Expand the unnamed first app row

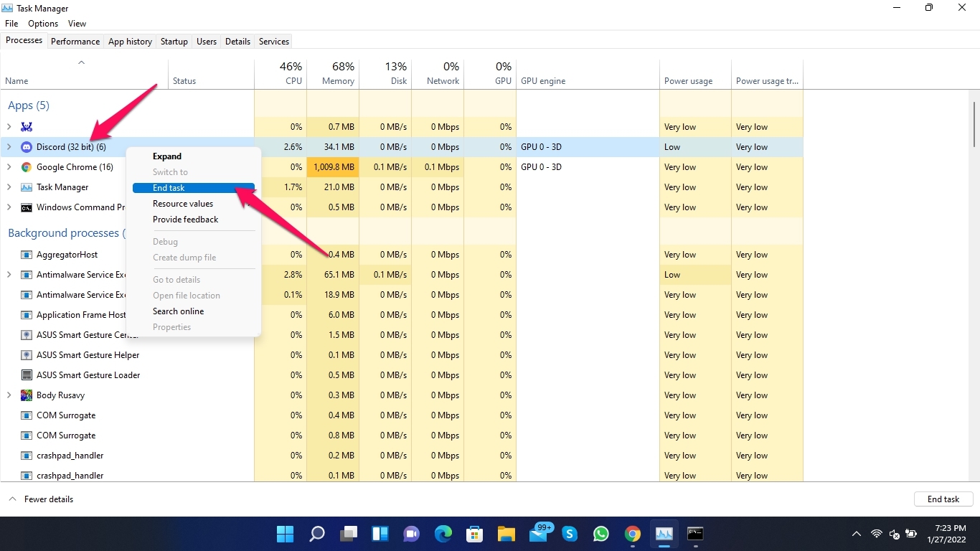pos(9,127)
